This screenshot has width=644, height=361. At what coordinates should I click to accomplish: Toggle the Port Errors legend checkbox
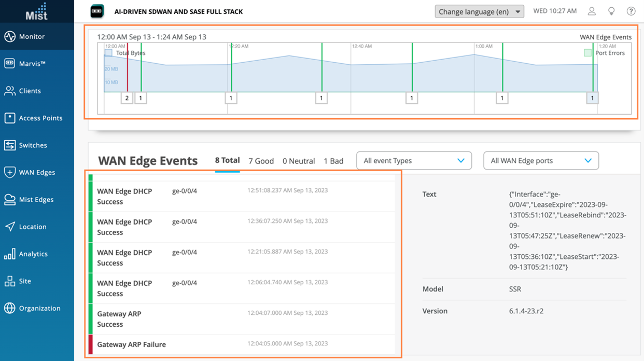pos(587,53)
